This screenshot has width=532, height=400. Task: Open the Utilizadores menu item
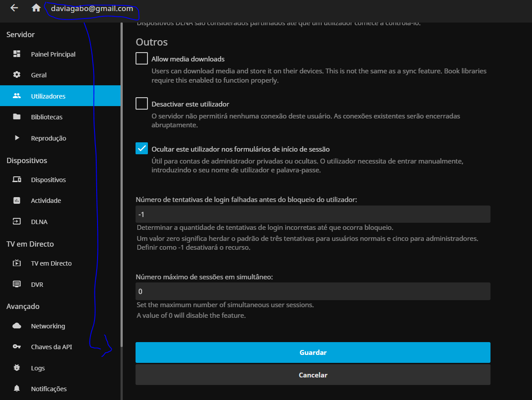point(48,96)
